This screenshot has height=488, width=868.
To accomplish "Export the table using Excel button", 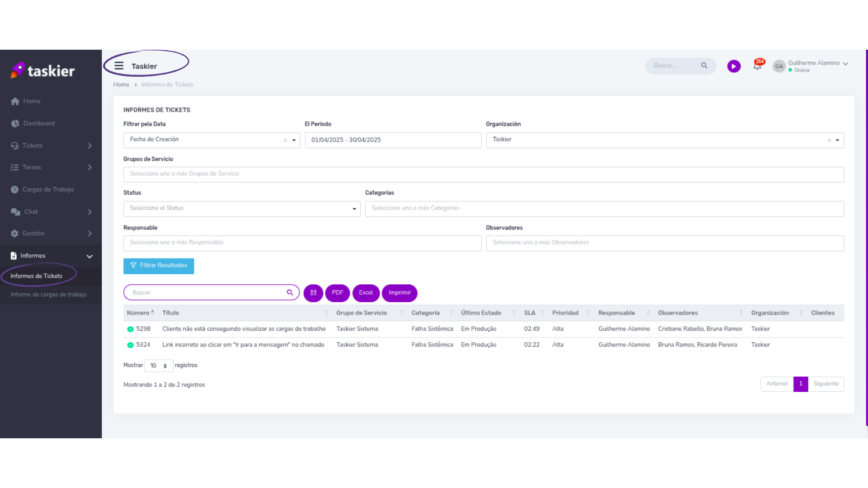I will pos(366,293).
